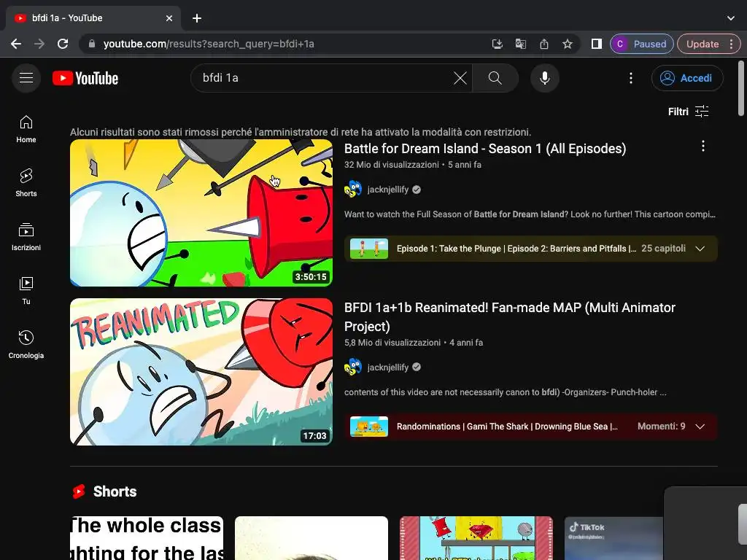The image size is (747, 560).
Task: Play the 17:03 Reanimated thumbnail
Action: (201, 372)
